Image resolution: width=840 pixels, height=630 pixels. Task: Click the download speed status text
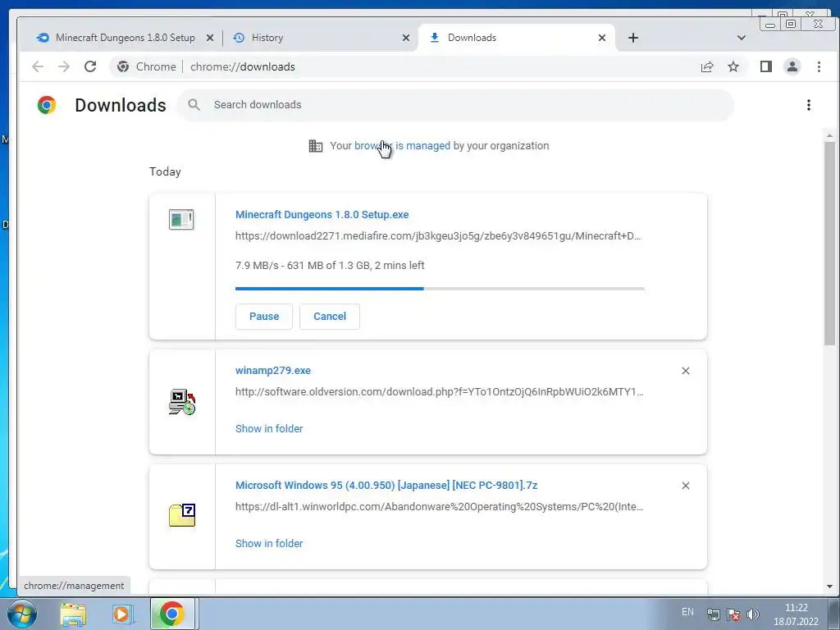point(330,266)
